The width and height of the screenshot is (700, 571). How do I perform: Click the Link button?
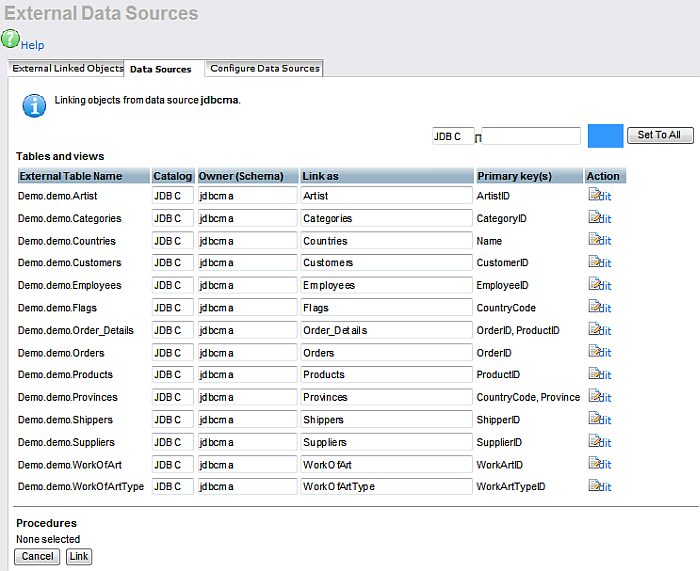(79, 556)
